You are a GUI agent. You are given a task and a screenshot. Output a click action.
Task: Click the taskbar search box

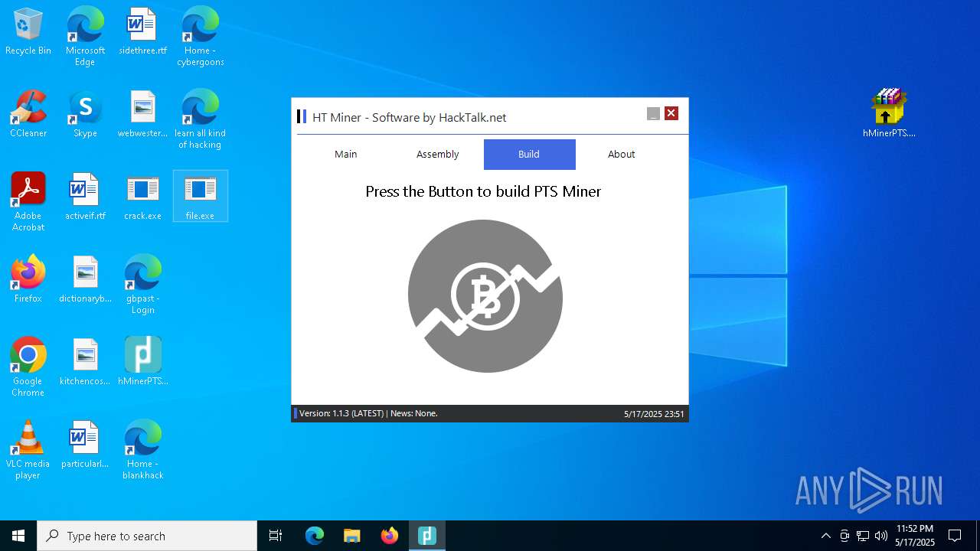(147, 536)
